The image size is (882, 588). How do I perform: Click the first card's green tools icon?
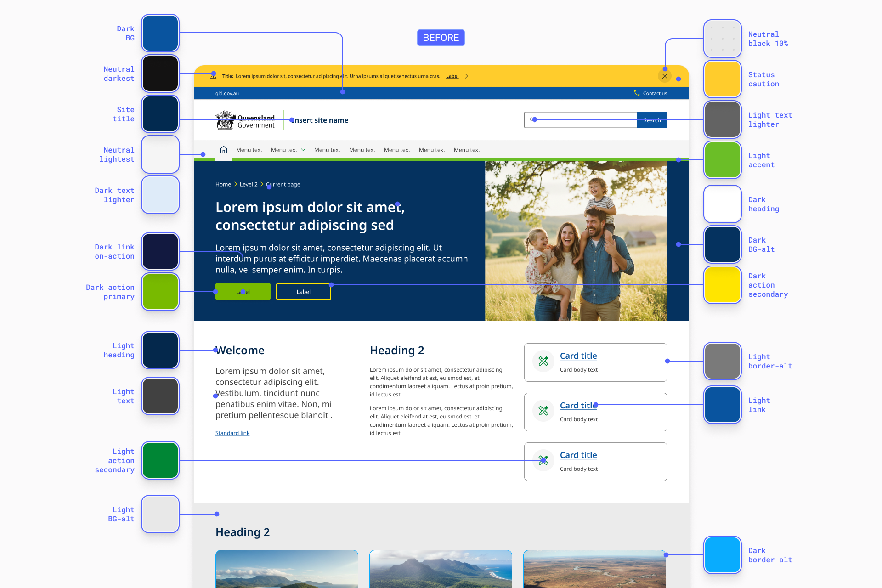[x=543, y=362]
